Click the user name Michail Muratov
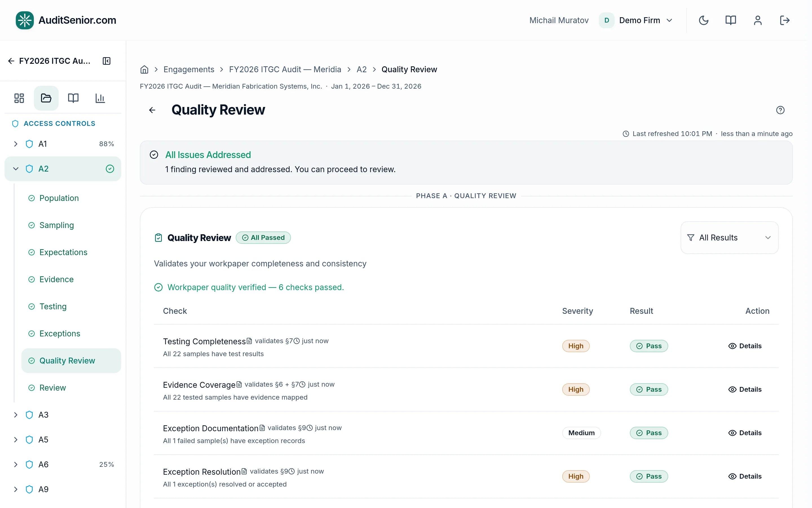The width and height of the screenshot is (812, 508). click(559, 20)
